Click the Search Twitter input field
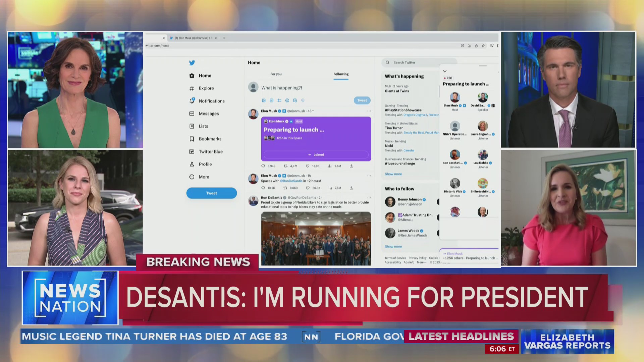Viewport: 644px width, 362px height. pyautogui.click(x=413, y=62)
